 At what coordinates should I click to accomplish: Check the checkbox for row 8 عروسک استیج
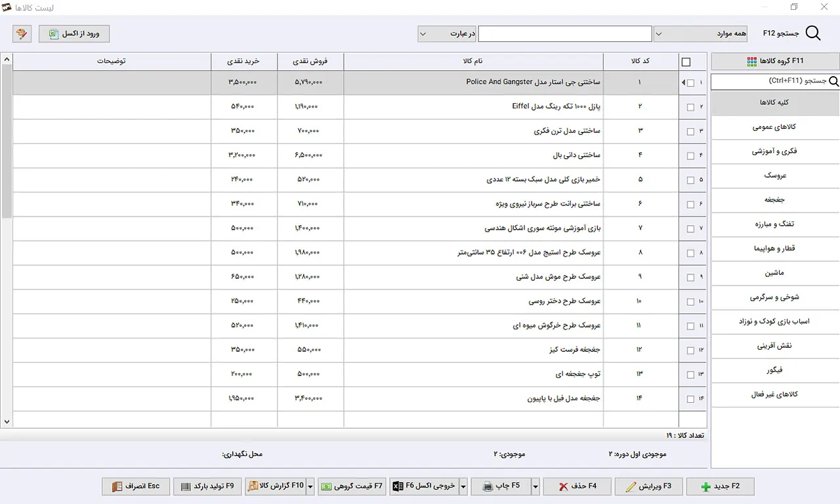tap(690, 253)
